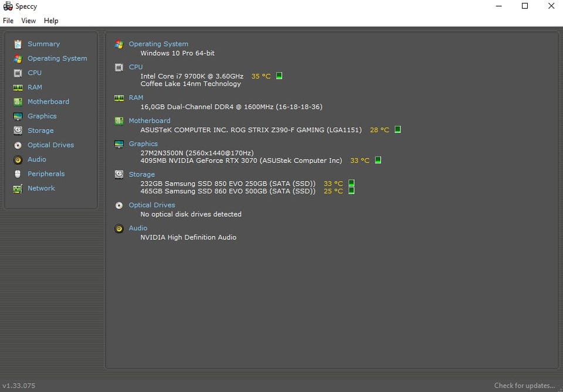Select CPU in the sidebar
This screenshot has width=563, height=392.
pos(35,73)
